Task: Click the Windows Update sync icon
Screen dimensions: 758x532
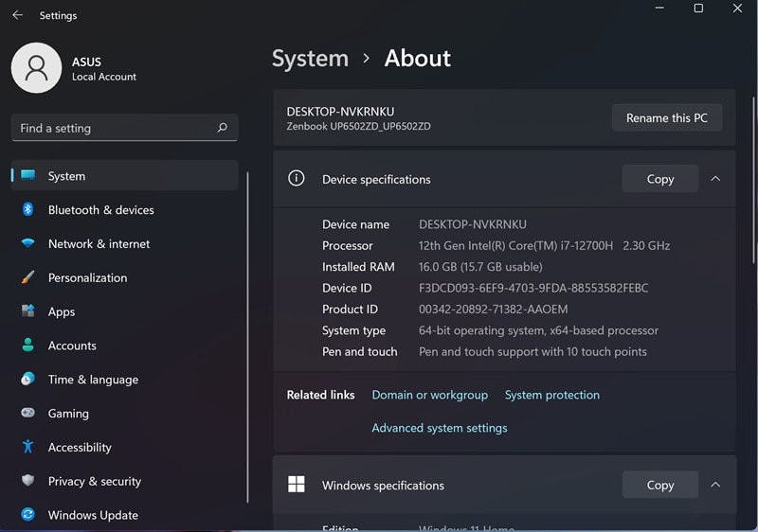Action: click(28, 515)
